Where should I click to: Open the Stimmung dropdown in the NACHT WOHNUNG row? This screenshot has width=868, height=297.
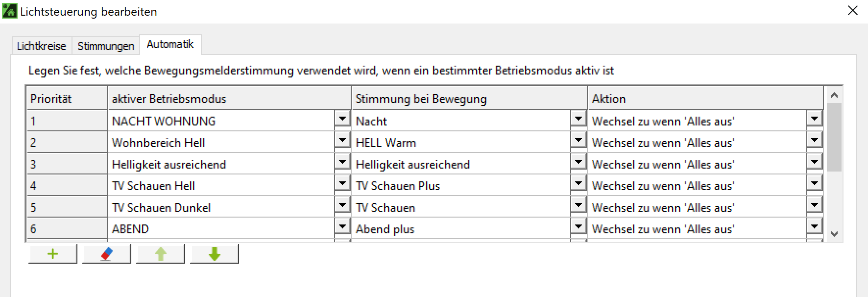point(579,118)
